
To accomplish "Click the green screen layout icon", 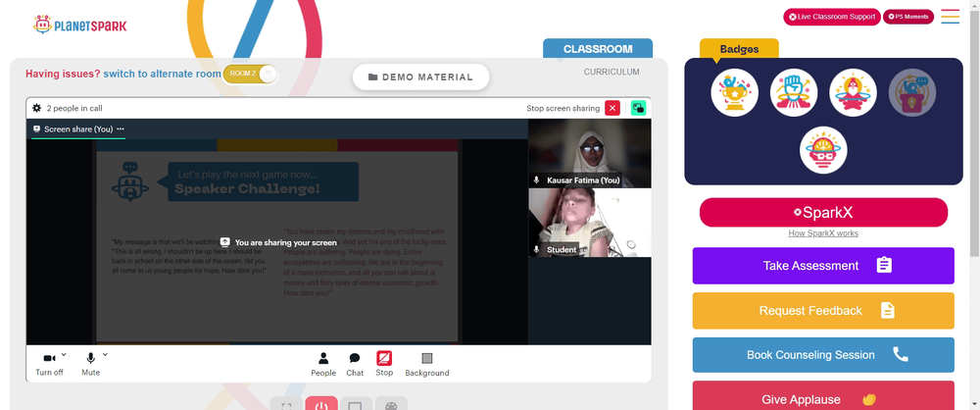I will click(638, 108).
